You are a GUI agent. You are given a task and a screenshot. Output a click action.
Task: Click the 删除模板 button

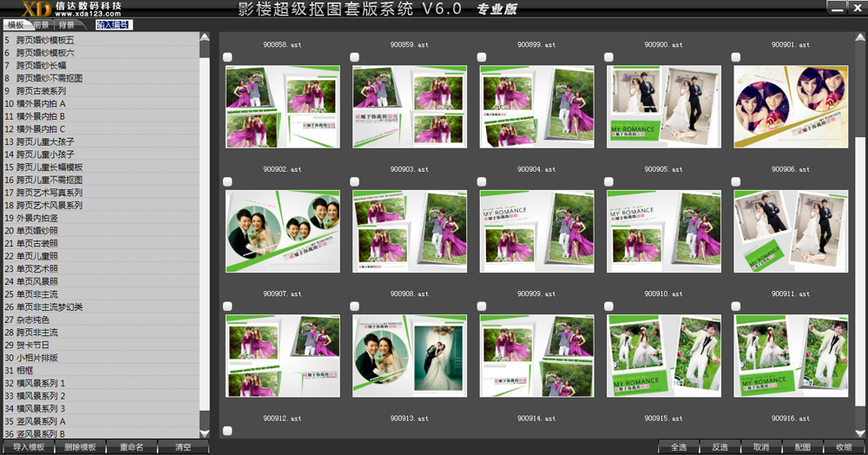[80, 447]
